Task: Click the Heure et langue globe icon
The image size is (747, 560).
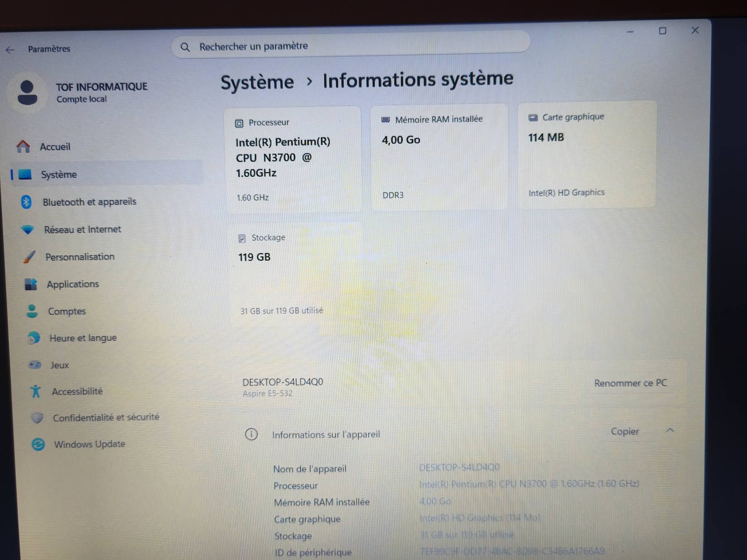Action: pyautogui.click(x=34, y=338)
